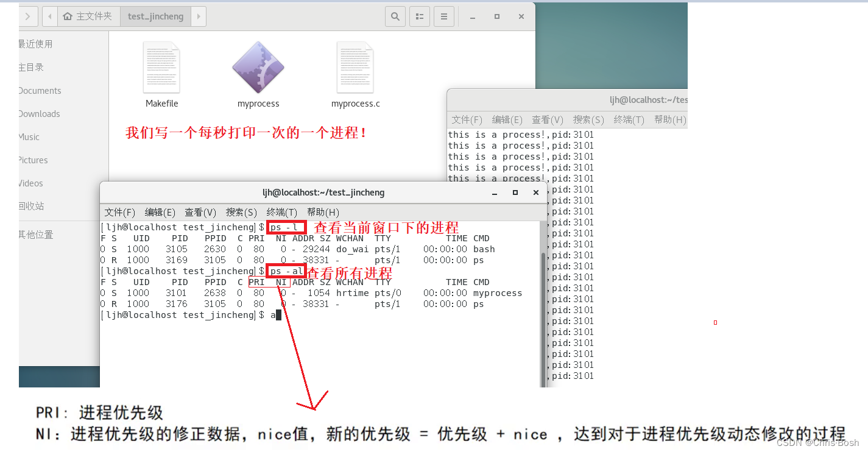Go forward in file manager navigation
The width and height of the screenshot is (868, 452).
(x=27, y=16)
